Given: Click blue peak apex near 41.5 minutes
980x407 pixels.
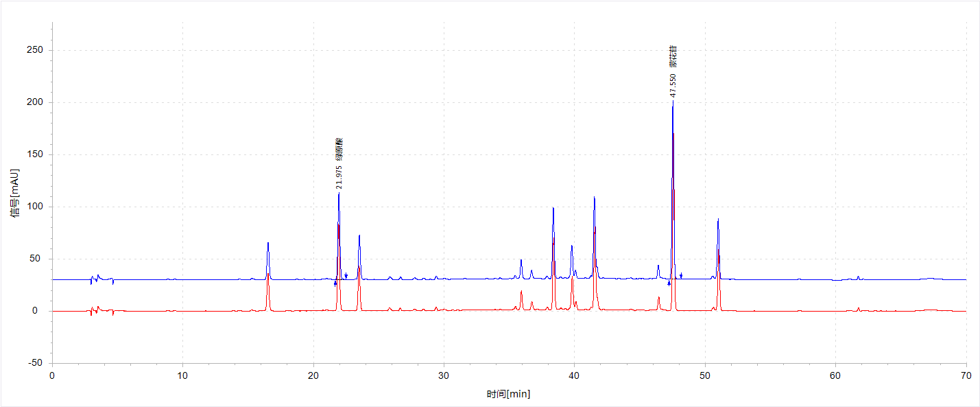Looking at the screenshot, I should 595,198.
